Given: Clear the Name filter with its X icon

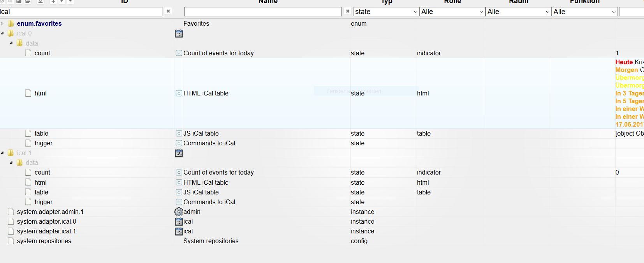Looking at the screenshot, I should (348, 11).
